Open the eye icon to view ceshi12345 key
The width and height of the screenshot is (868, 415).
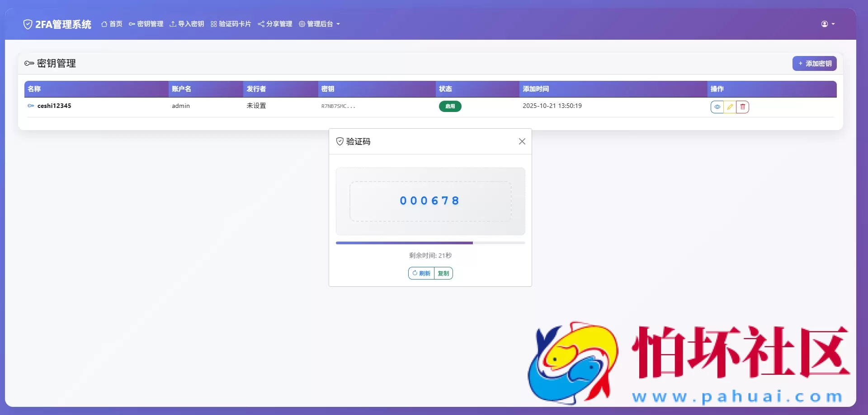point(717,107)
